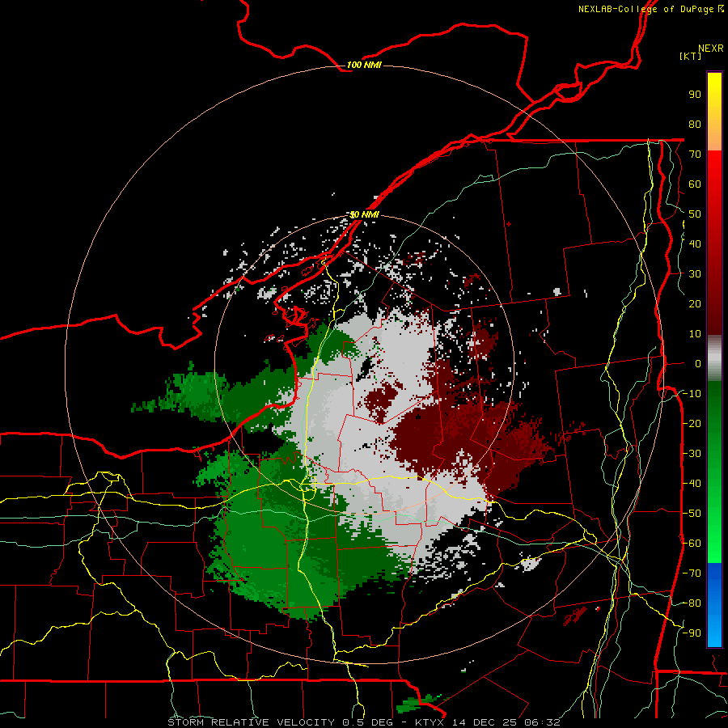
Task: Click the 60 value on velocity scale
Action: point(695,184)
